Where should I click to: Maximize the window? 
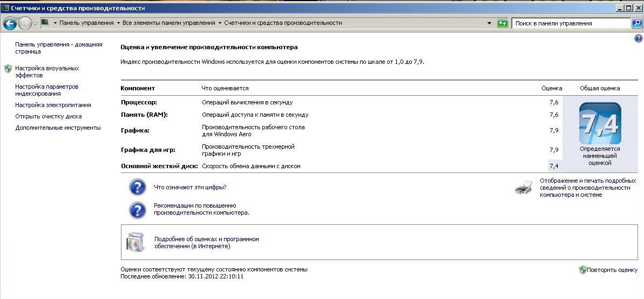(629, 8)
